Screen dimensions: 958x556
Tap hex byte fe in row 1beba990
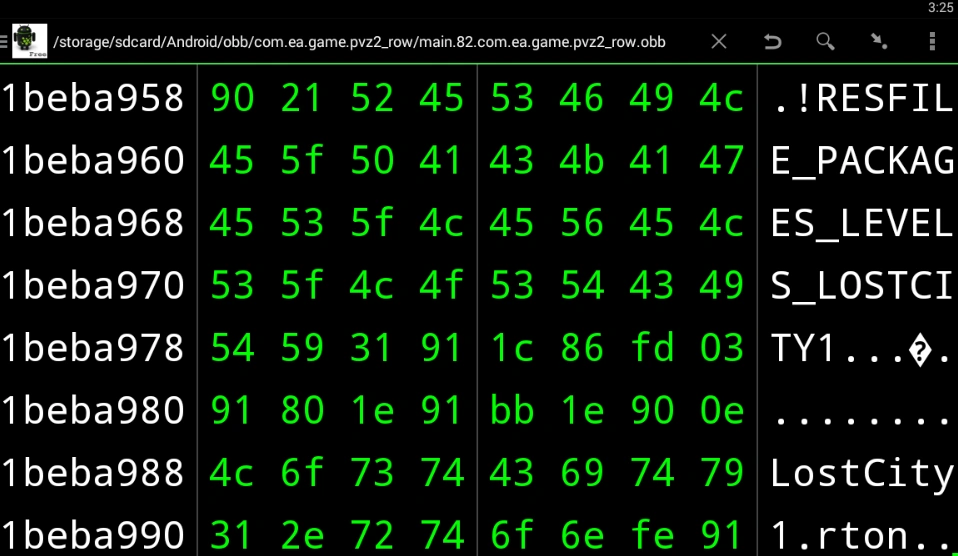click(651, 534)
